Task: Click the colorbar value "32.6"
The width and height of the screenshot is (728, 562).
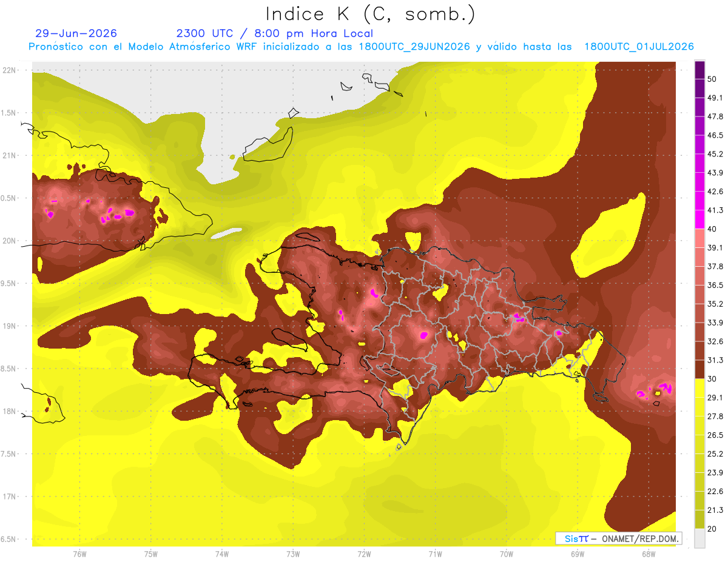Action: click(715, 341)
